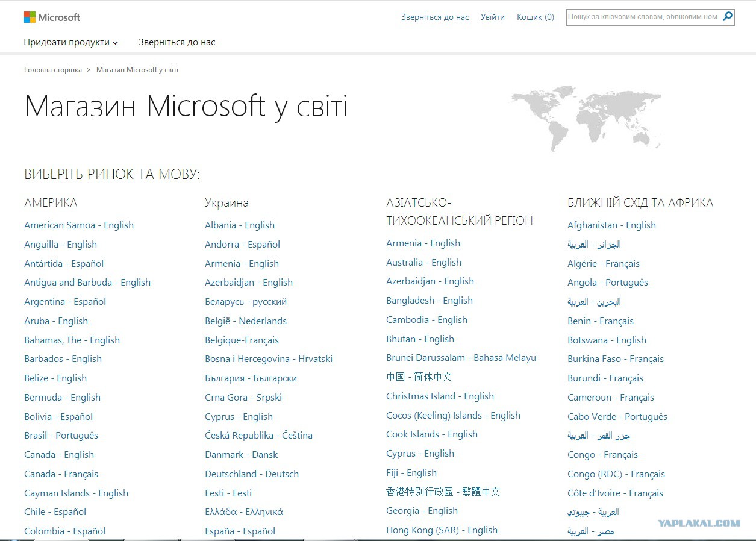Select 中国 - 简体中文
The width and height of the screenshot is (756, 541).
click(419, 377)
